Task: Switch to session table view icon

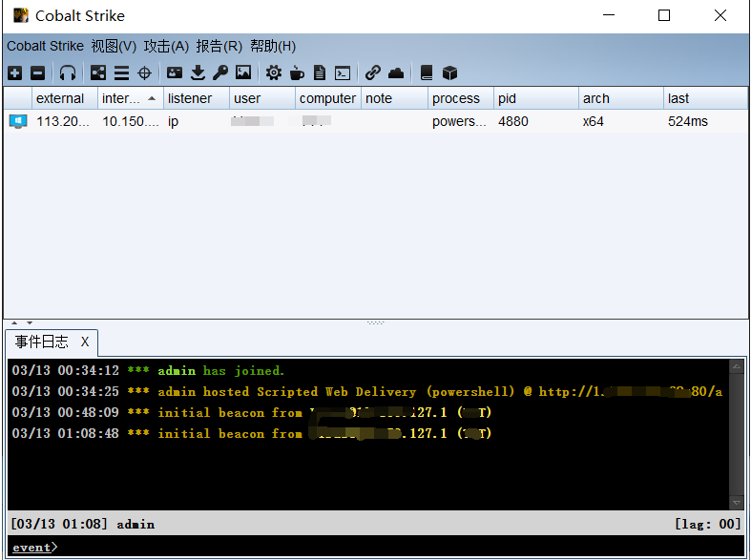Action: click(x=121, y=73)
